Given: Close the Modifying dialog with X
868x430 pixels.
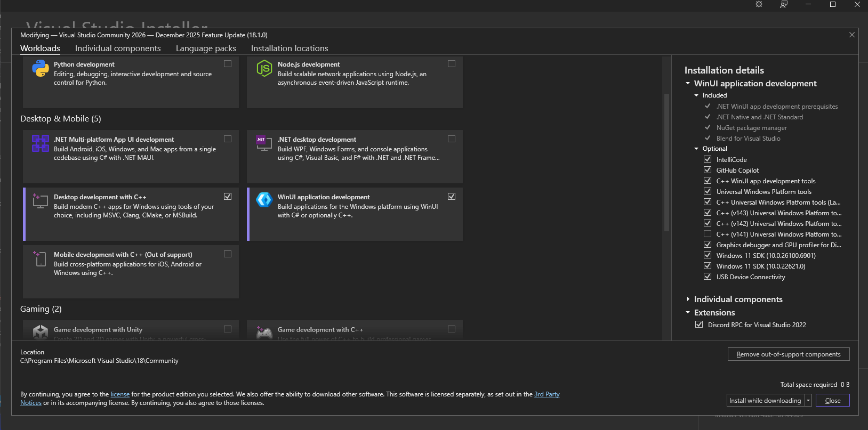Looking at the screenshot, I should tap(852, 35).
